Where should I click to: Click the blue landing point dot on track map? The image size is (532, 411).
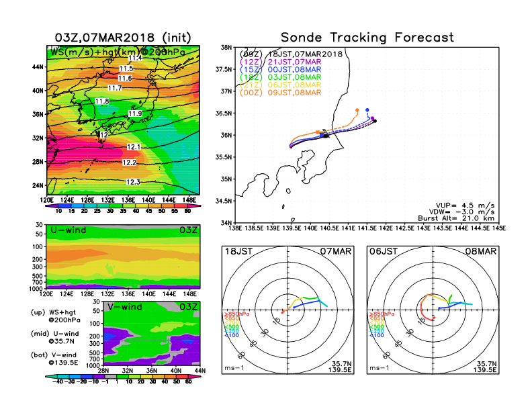(x=367, y=110)
